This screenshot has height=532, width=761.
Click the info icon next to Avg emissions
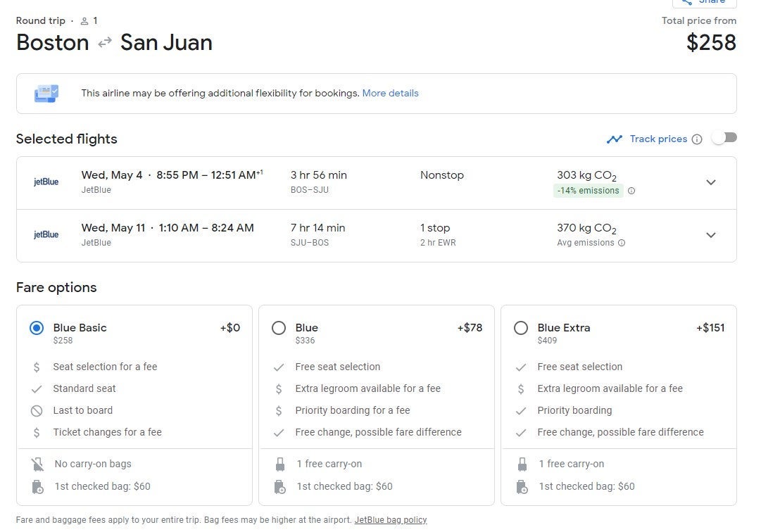click(x=622, y=243)
